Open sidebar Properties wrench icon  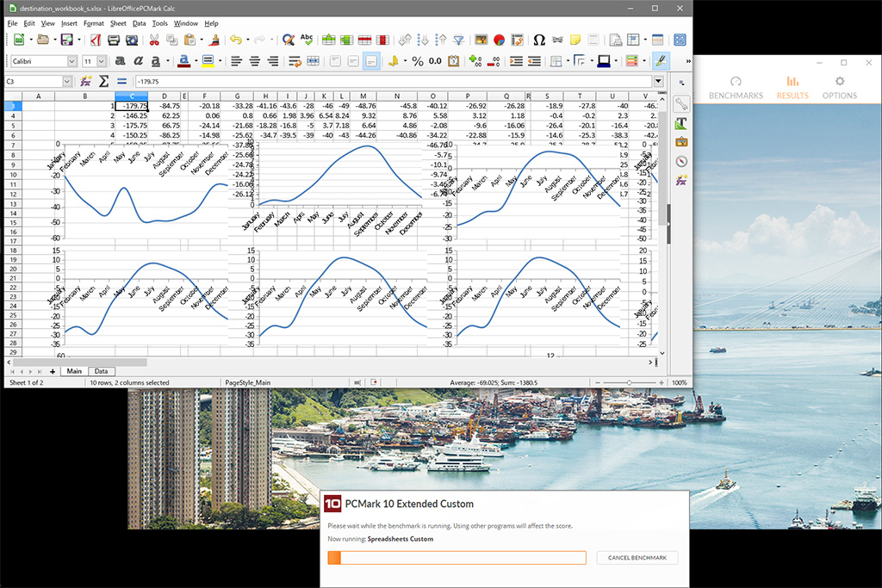tap(681, 104)
